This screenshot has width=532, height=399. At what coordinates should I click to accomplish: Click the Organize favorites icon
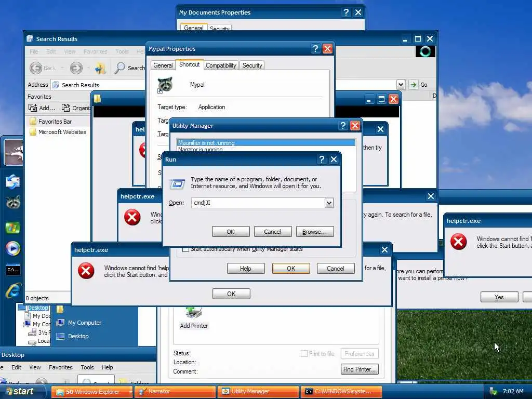65,108
